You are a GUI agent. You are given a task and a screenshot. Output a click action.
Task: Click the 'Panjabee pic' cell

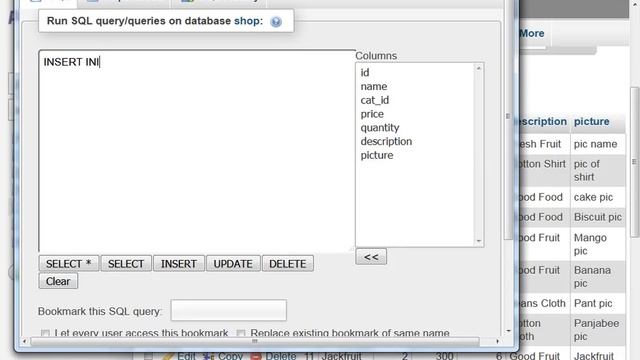pos(598,330)
